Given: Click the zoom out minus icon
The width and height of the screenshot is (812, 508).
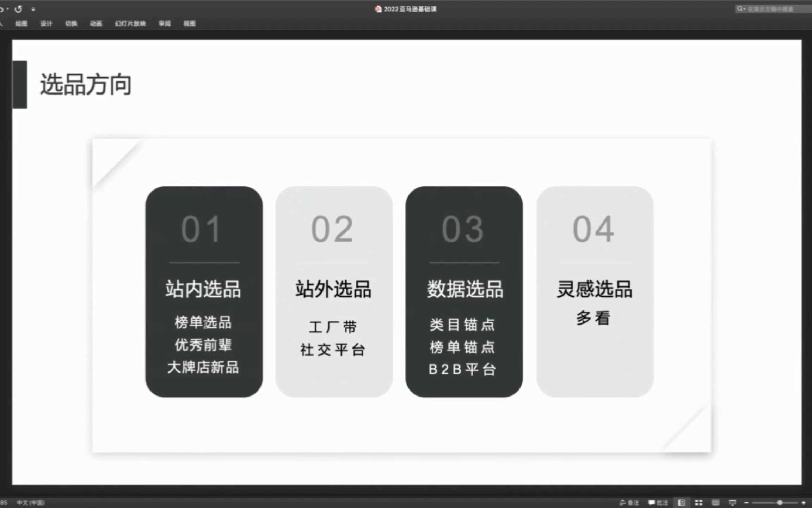Looking at the screenshot, I should click(x=746, y=502).
